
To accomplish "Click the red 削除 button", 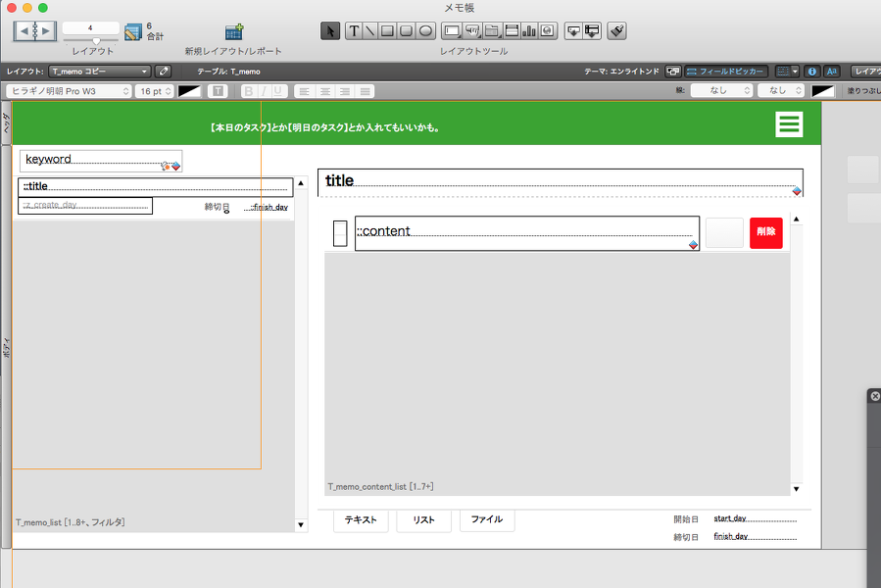I will [765, 232].
